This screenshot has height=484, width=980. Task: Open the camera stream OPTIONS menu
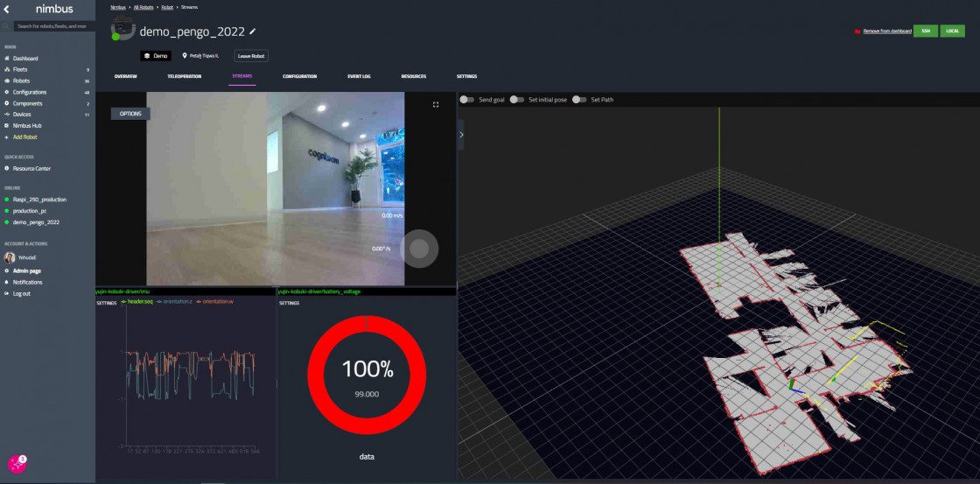coord(130,114)
